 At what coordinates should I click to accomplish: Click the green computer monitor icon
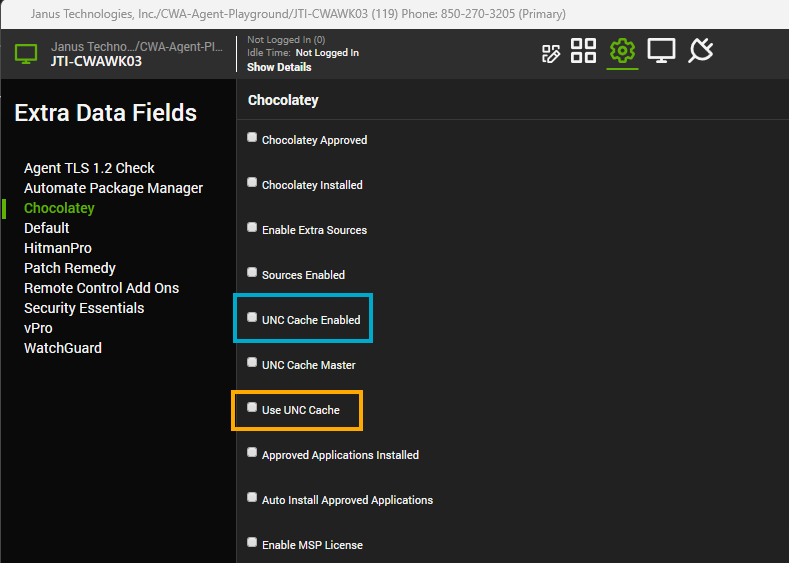[26, 53]
